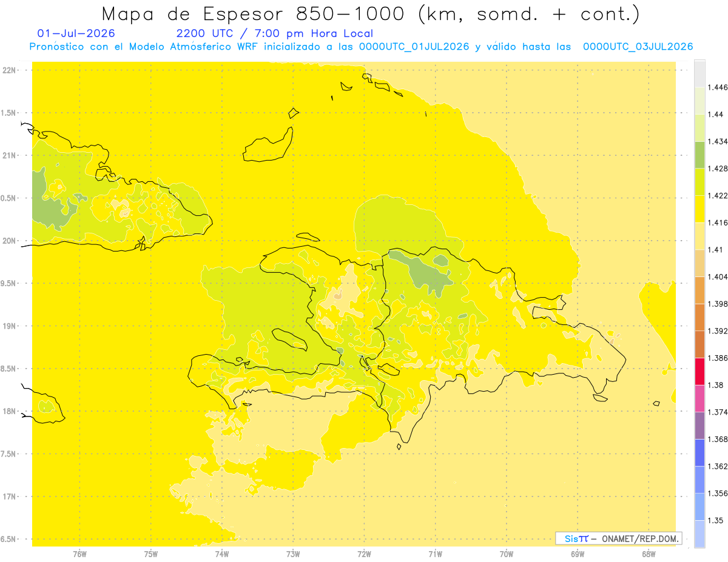
Task: Click the colorbar value 1.392
Action: (719, 331)
